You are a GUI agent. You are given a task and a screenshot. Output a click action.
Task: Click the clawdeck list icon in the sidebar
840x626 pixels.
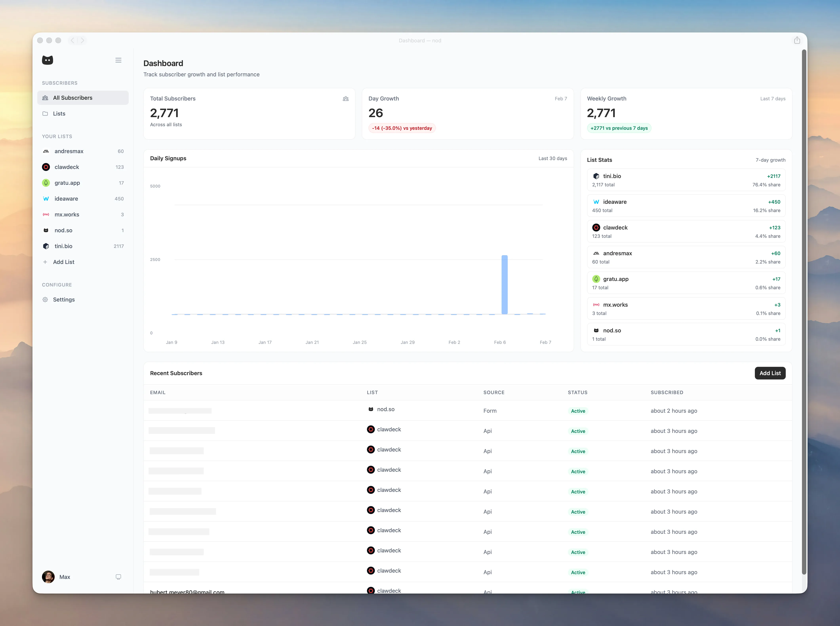(x=46, y=167)
